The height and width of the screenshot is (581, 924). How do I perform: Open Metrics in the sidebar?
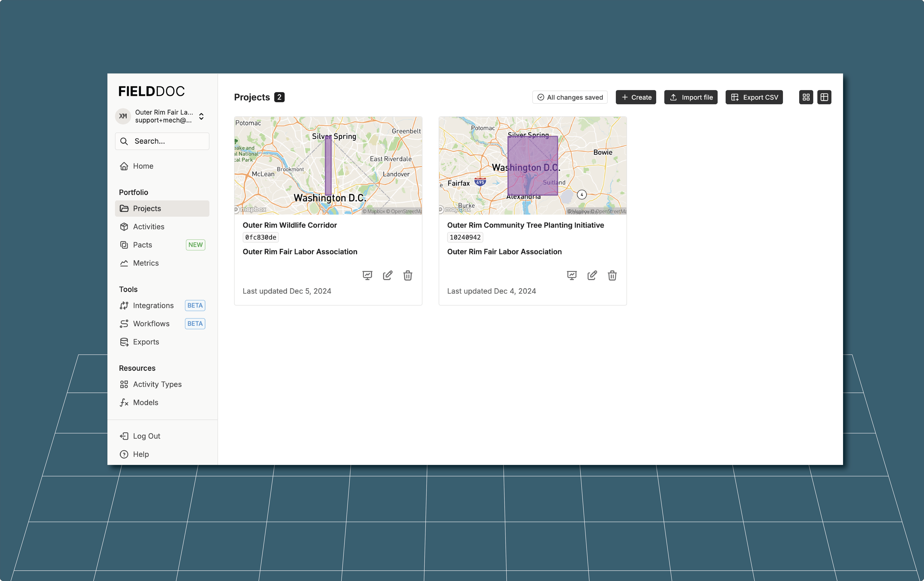pyautogui.click(x=162, y=263)
